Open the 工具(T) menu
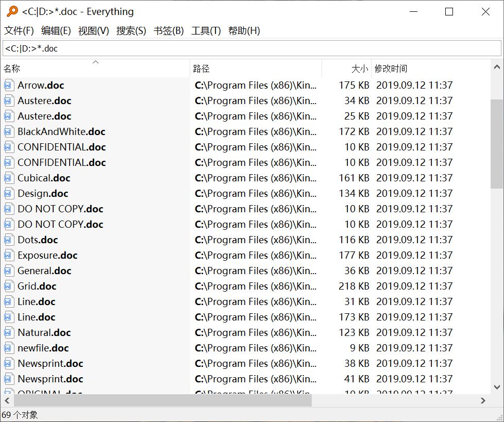The height and width of the screenshot is (422, 504). click(x=206, y=31)
